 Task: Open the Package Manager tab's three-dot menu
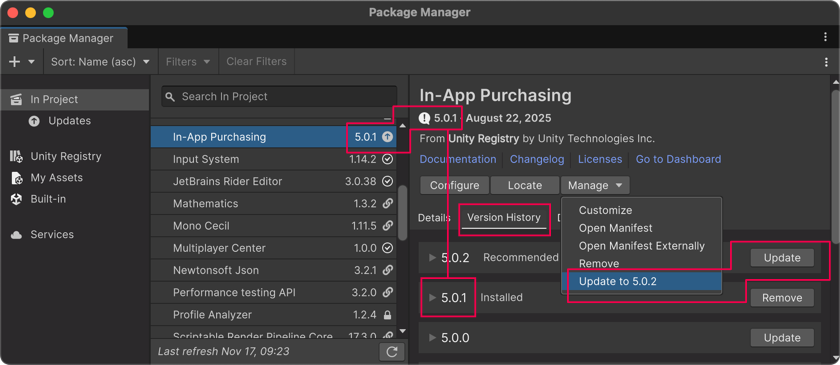[826, 37]
